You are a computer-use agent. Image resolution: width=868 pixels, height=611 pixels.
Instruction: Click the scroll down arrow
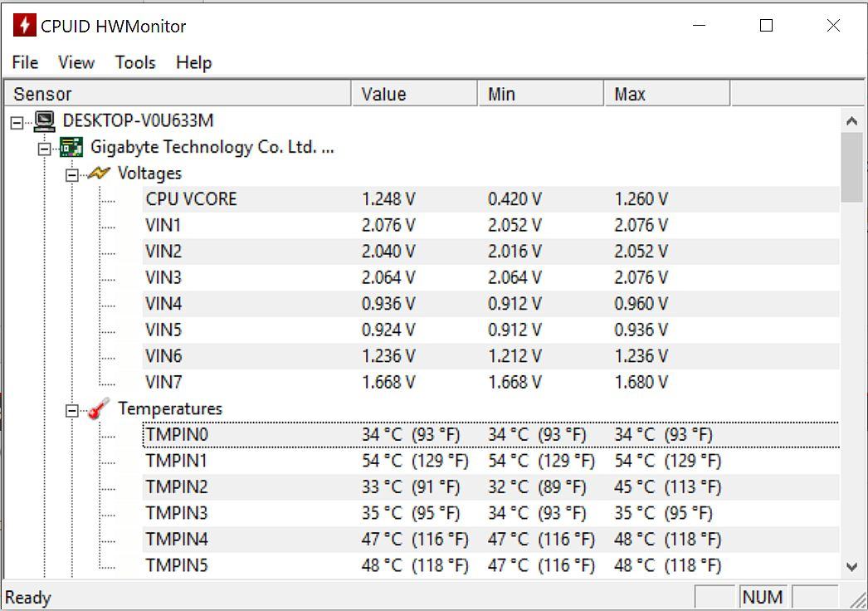click(852, 567)
